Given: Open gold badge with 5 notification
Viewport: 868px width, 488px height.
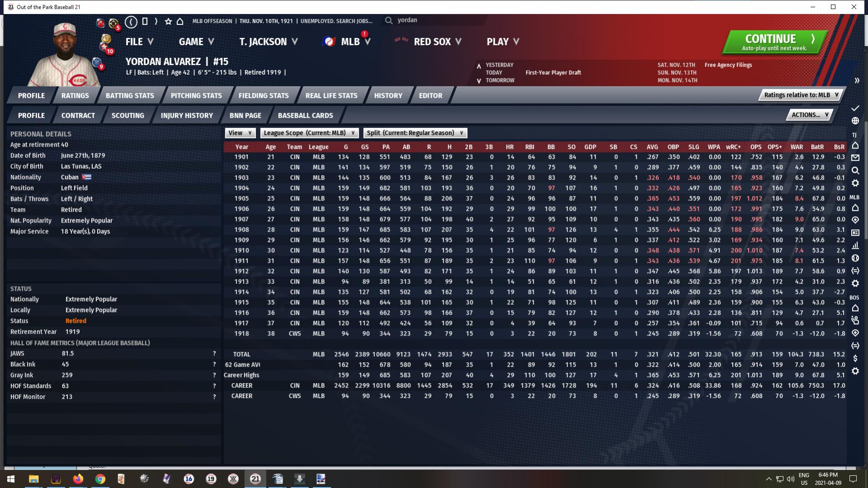Looking at the screenshot, I should pyautogui.click(x=114, y=24).
